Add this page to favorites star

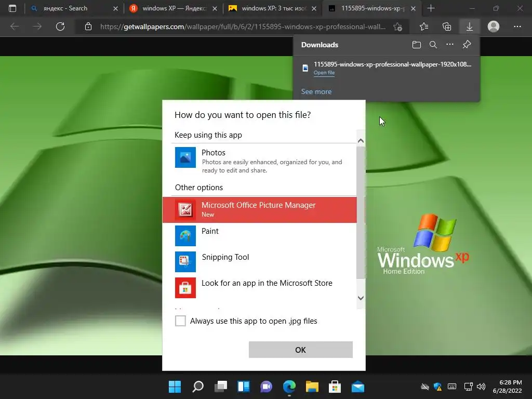pyautogui.click(x=397, y=26)
